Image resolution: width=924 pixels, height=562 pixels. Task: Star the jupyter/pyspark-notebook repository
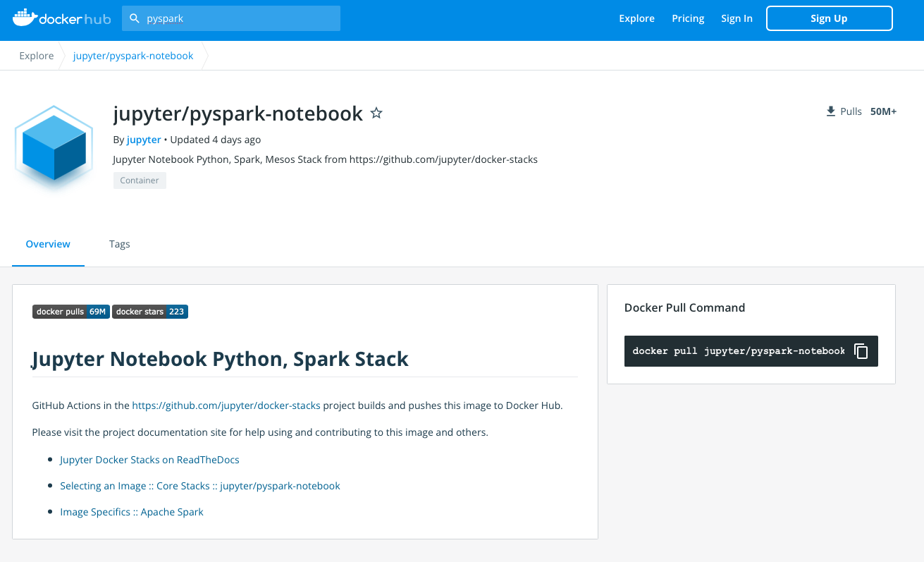coord(376,113)
